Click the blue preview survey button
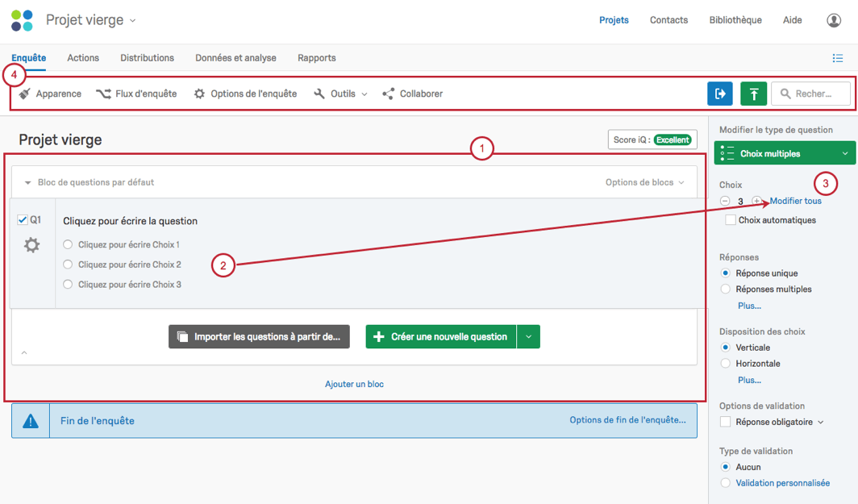The width and height of the screenshot is (858, 504). click(x=719, y=94)
